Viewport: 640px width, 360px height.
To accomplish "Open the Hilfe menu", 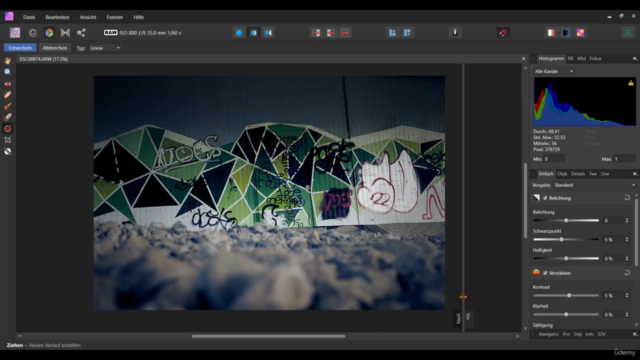I will (x=138, y=17).
